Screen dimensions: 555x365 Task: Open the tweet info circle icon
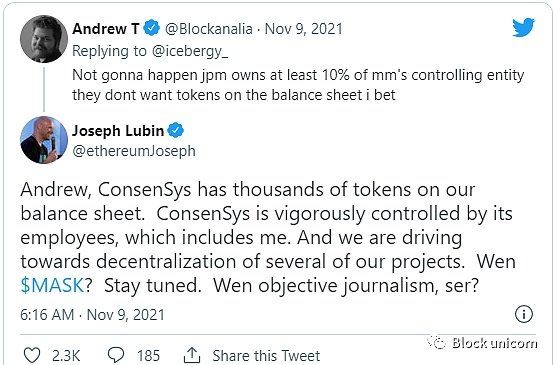click(x=523, y=314)
